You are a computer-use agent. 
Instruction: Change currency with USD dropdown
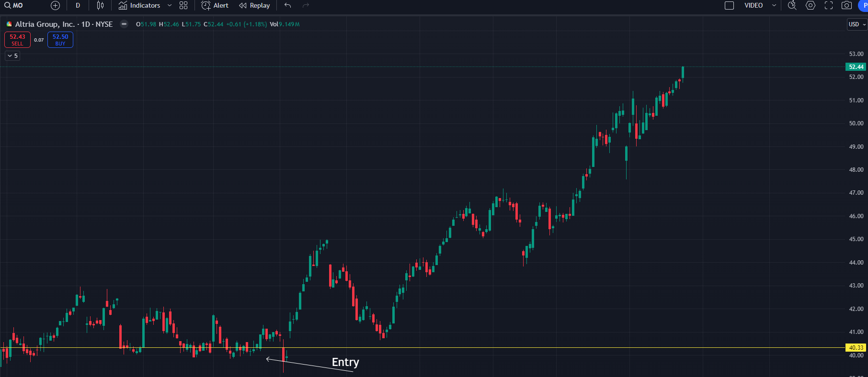tap(857, 24)
